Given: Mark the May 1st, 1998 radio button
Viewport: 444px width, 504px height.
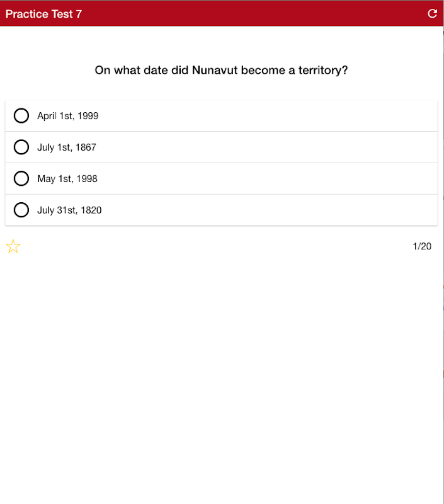Looking at the screenshot, I should [21, 179].
